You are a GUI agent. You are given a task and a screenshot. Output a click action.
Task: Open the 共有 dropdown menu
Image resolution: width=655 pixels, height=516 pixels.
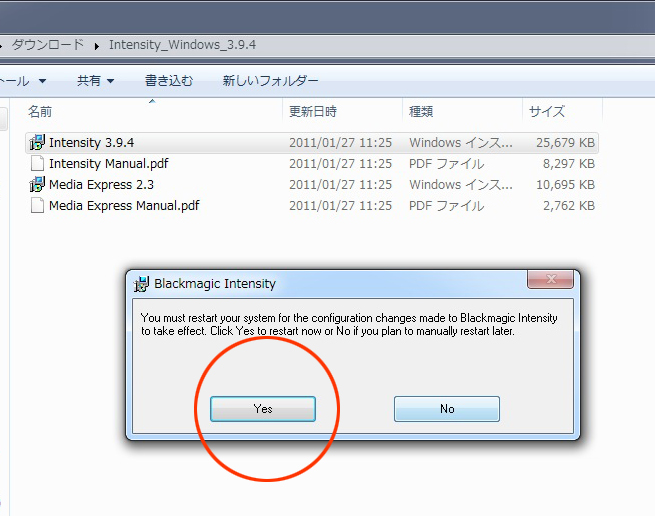click(95, 80)
